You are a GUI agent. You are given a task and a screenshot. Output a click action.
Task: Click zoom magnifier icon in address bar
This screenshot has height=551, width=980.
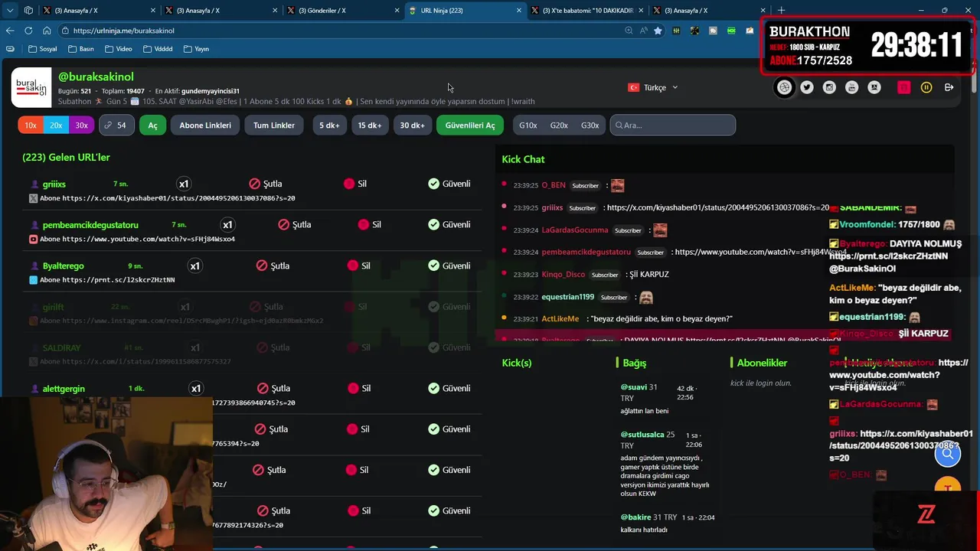(629, 31)
